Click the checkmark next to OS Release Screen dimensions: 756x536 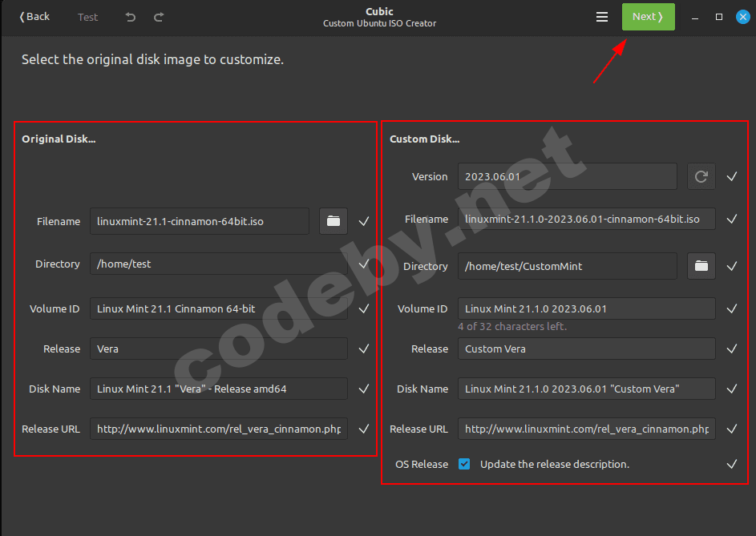(731, 464)
